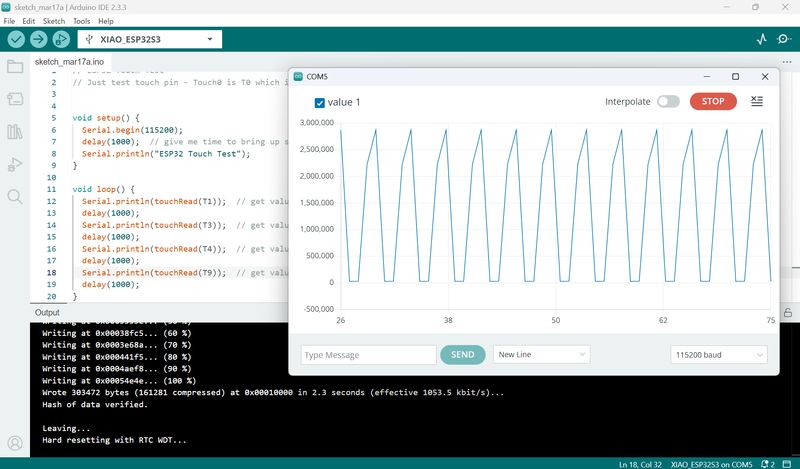Open the Search panel in sidebar
The width and height of the screenshot is (800, 469).
click(15, 196)
